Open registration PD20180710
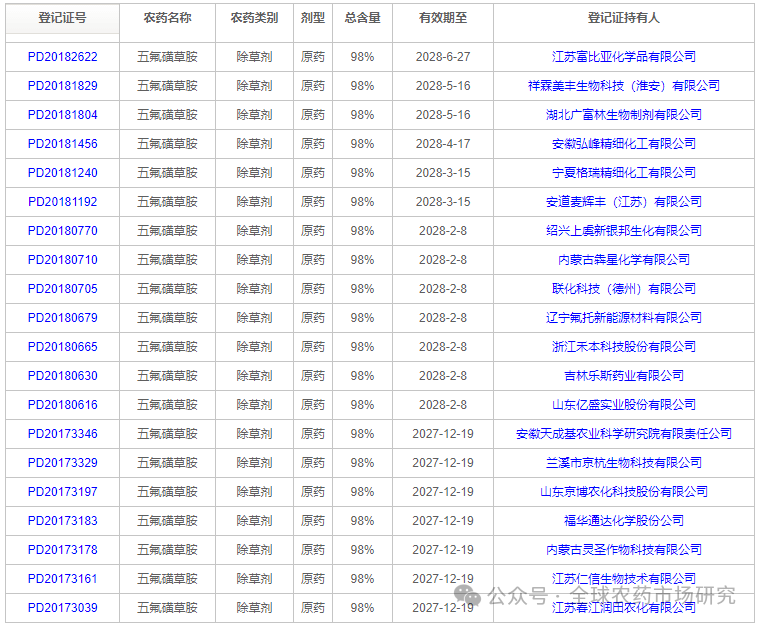This screenshot has width=760, height=626. coord(63,260)
